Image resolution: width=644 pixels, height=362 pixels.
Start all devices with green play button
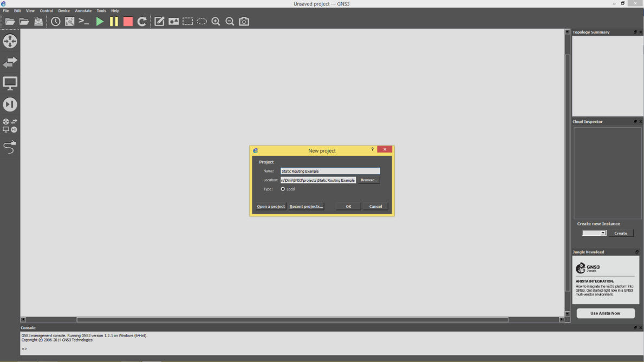[x=100, y=21]
